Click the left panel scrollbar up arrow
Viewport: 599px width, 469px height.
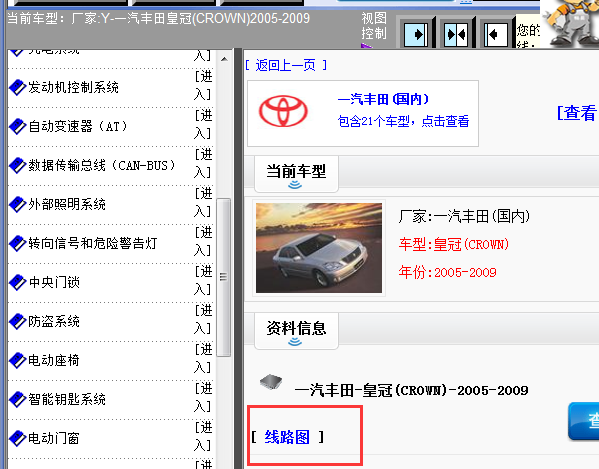(224, 59)
